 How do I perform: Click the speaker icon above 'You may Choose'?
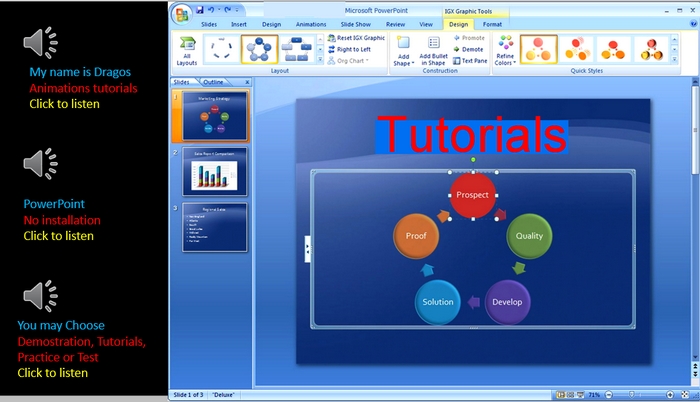(40, 296)
